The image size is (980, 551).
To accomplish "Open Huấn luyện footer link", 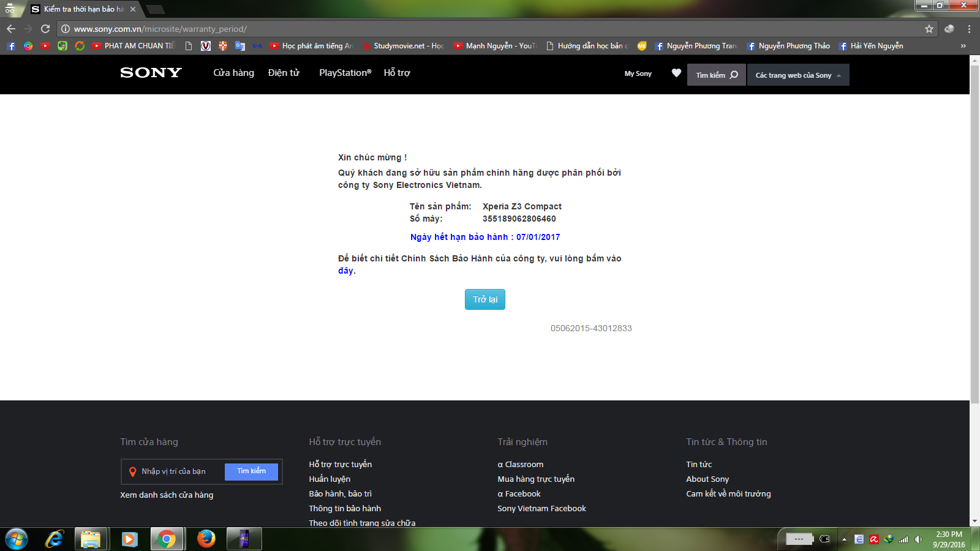I will [330, 479].
